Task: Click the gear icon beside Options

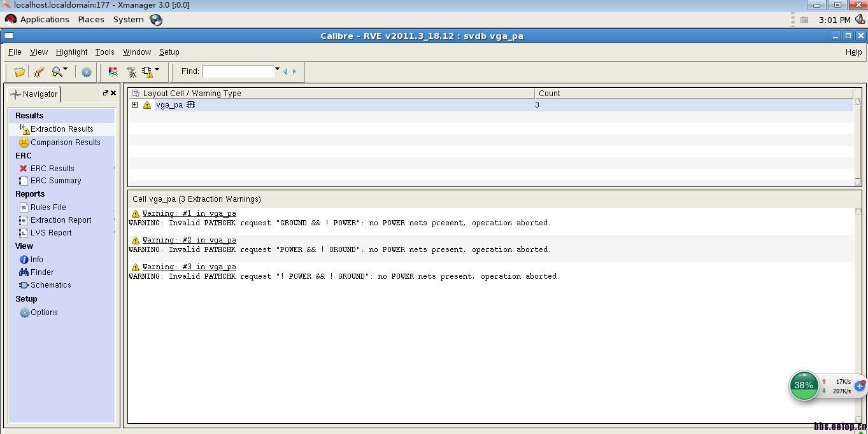Action: [24, 312]
